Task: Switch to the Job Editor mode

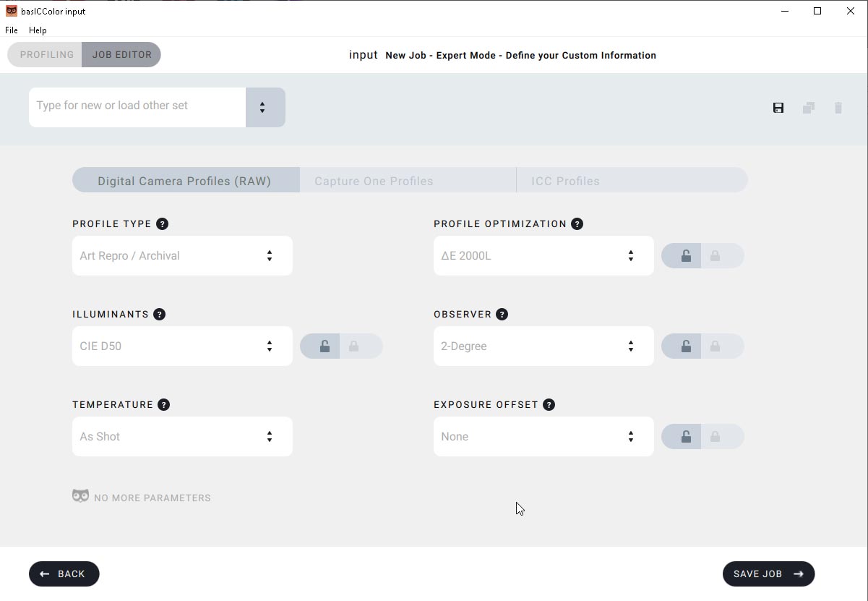Action: (121, 54)
